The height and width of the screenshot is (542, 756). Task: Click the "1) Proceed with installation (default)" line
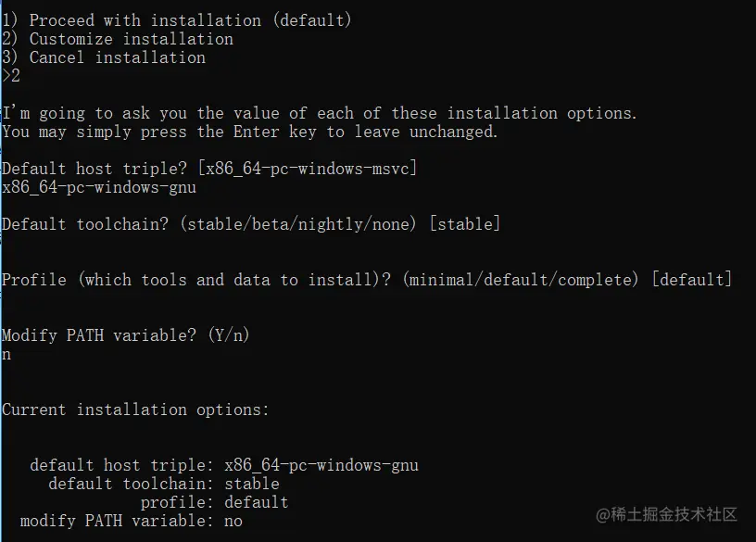click(176, 19)
